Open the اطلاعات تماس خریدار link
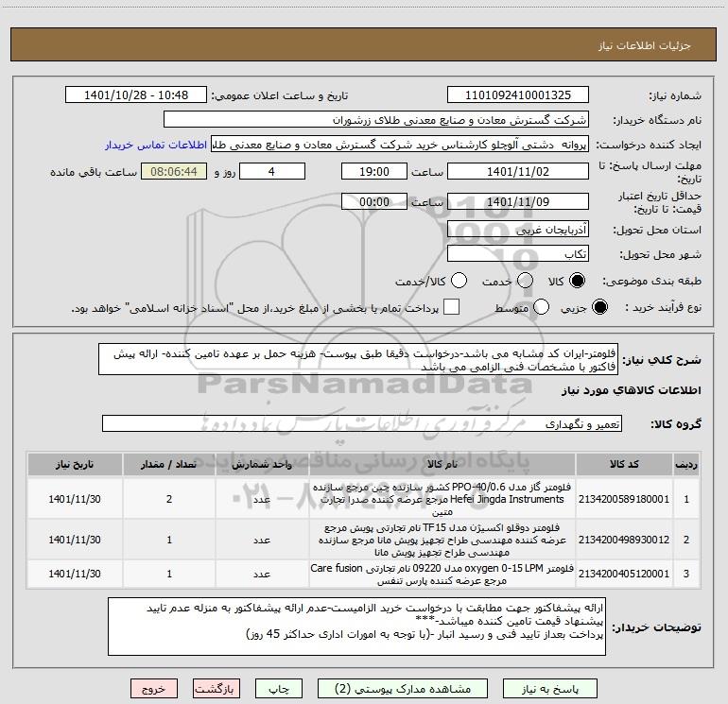The image size is (728, 704). (x=156, y=145)
